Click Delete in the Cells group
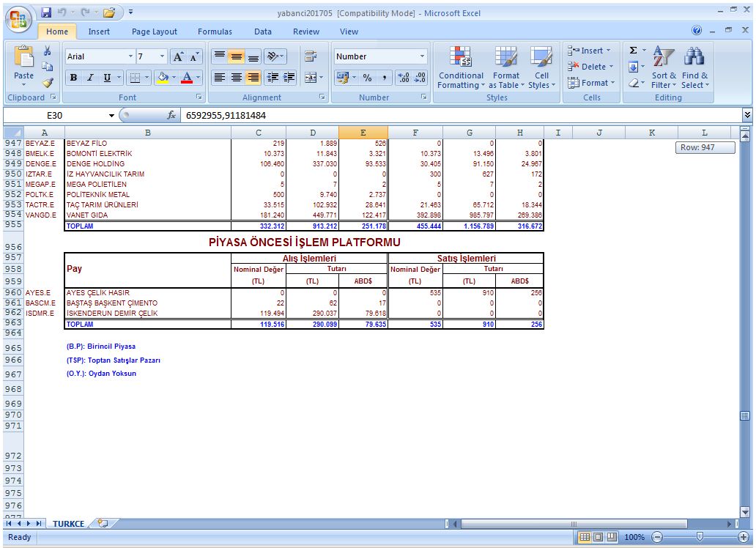 pyautogui.click(x=590, y=67)
